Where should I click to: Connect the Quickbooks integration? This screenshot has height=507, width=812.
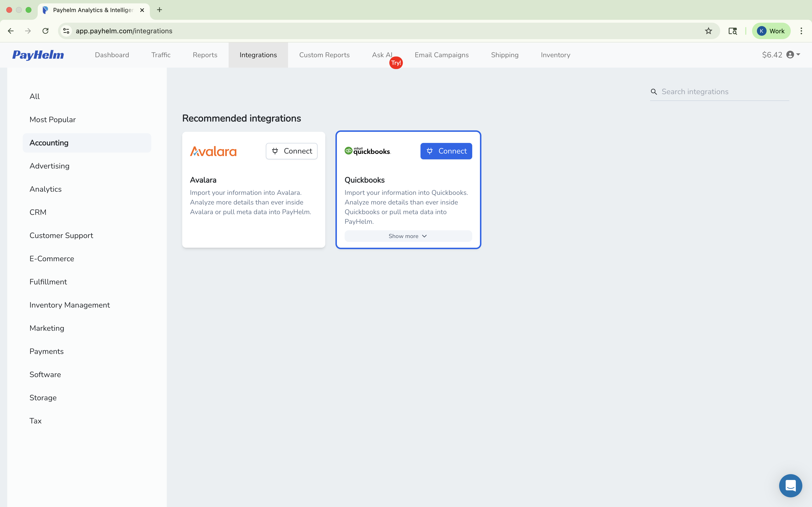tap(446, 151)
